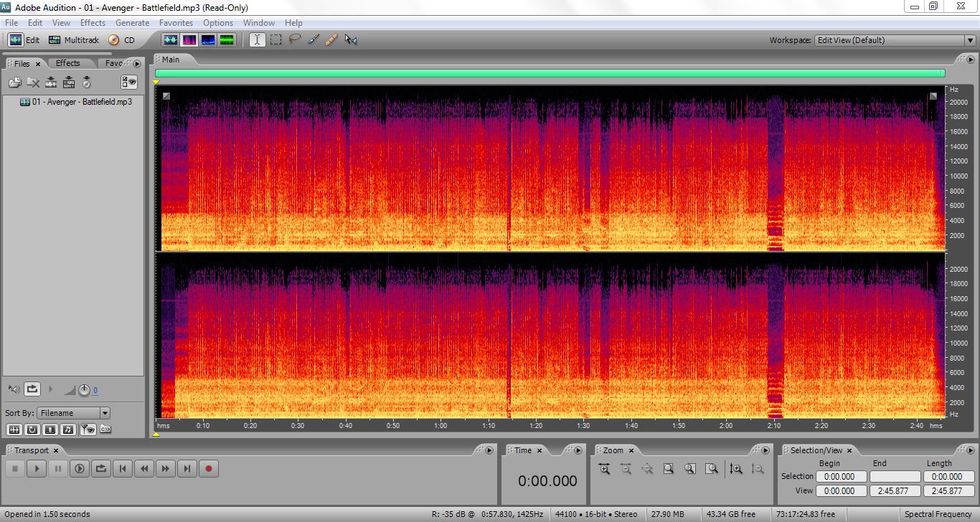This screenshot has width=980, height=522.
Task: Click Zoom In Horizontally icon
Action: tap(604, 469)
